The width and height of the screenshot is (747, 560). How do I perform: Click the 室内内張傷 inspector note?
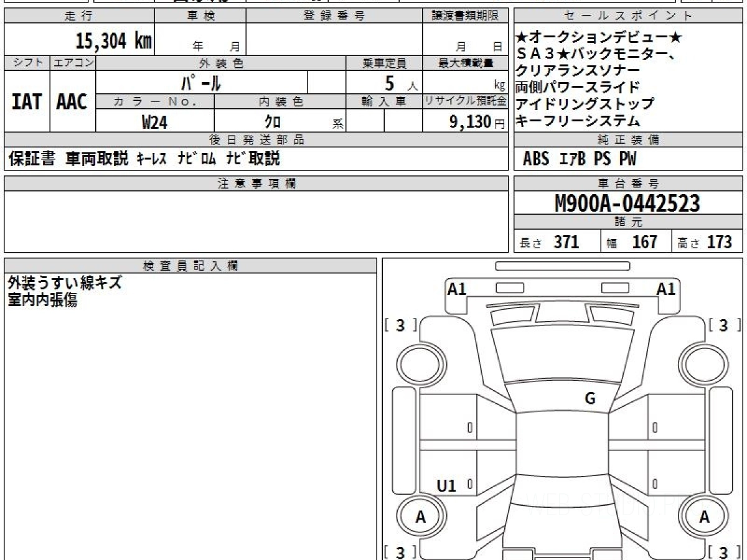pyautogui.click(x=42, y=300)
